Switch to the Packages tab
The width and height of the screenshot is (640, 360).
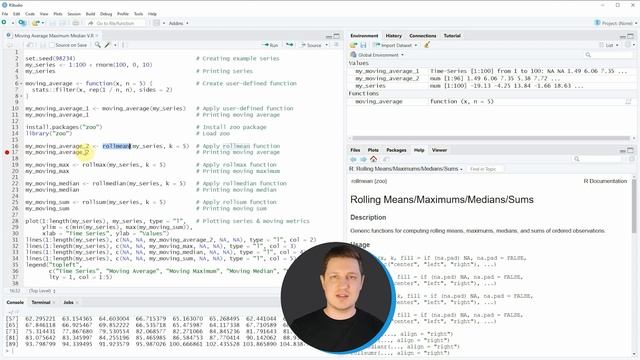click(396, 150)
